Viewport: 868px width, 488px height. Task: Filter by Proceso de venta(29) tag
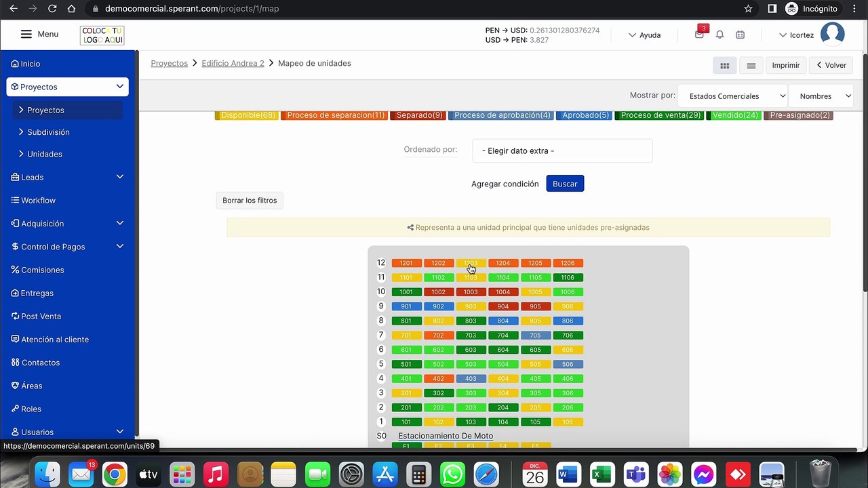[x=659, y=115]
